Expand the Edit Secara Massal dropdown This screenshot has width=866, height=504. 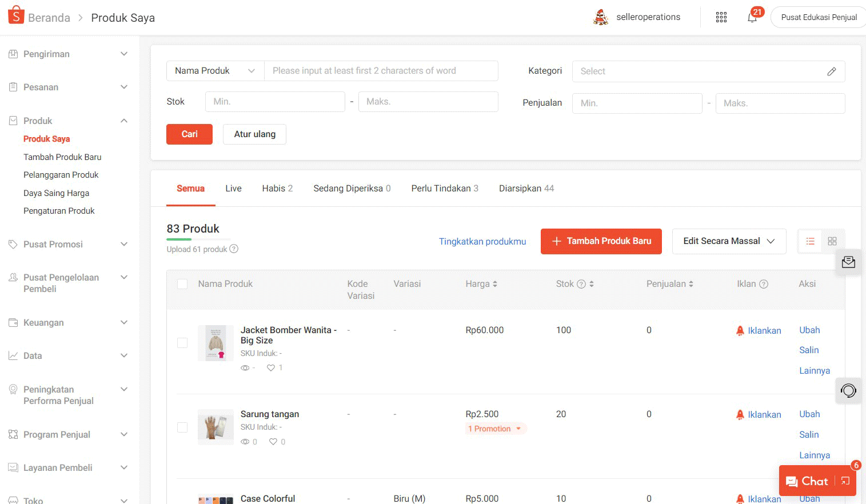point(729,241)
